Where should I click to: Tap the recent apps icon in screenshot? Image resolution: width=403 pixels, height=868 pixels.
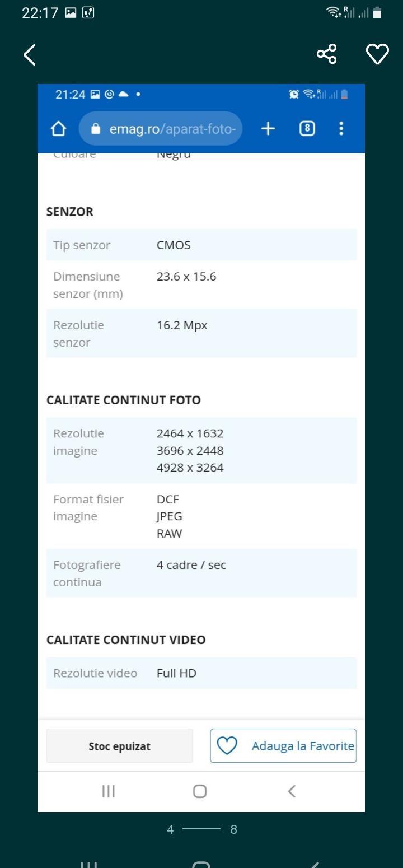coord(109,791)
